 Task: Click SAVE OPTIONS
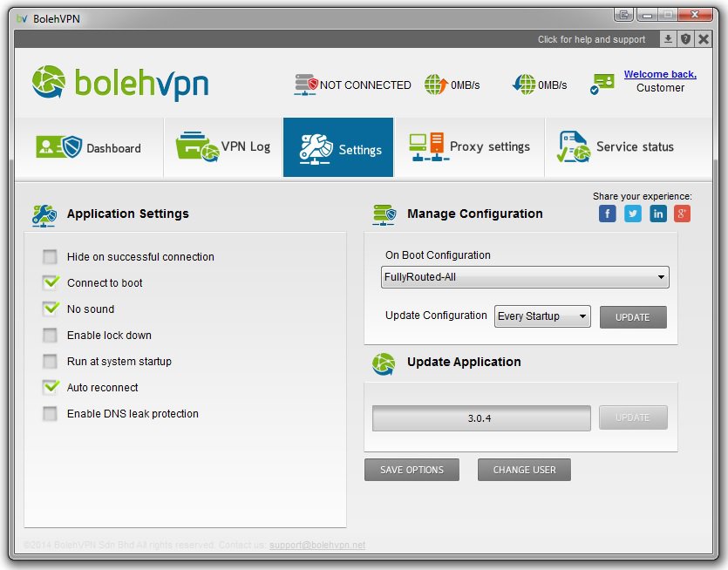click(x=412, y=470)
